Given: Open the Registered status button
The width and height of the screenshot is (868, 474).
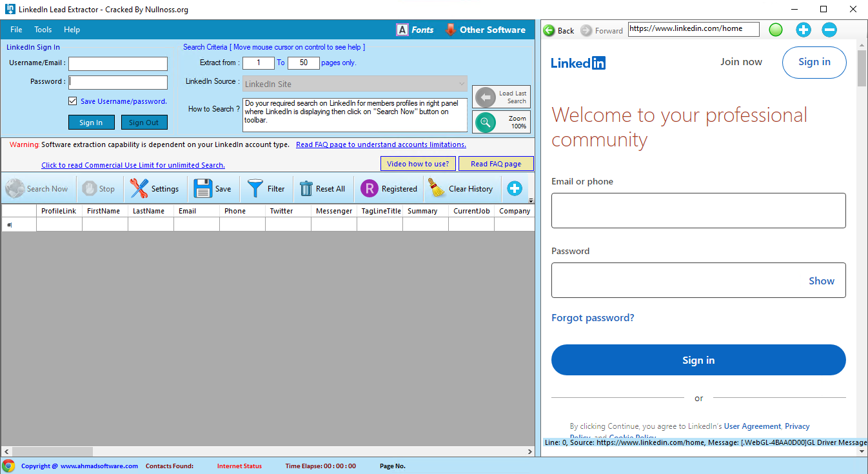Looking at the screenshot, I should 389,189.
